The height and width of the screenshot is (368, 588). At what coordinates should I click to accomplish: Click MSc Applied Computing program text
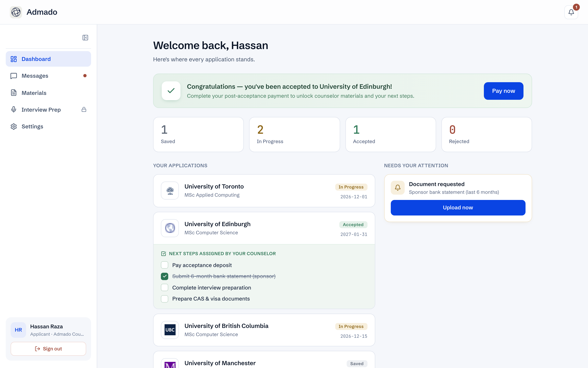pos(212,195)
